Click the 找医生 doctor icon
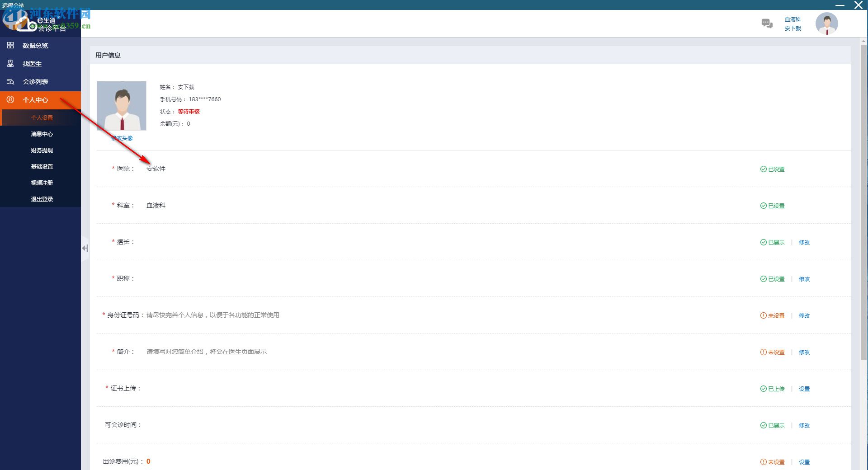Viewport: 868px width, 470px height. click(10, 63)
